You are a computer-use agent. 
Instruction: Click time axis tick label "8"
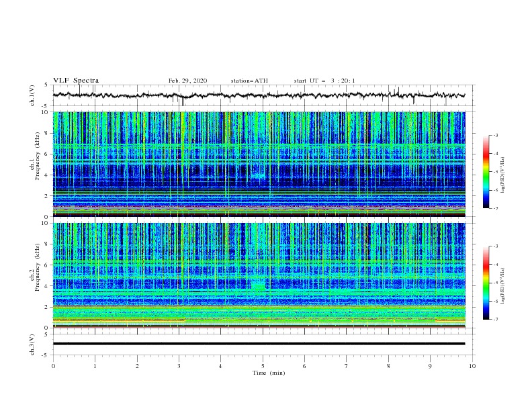tap(388, 366)
